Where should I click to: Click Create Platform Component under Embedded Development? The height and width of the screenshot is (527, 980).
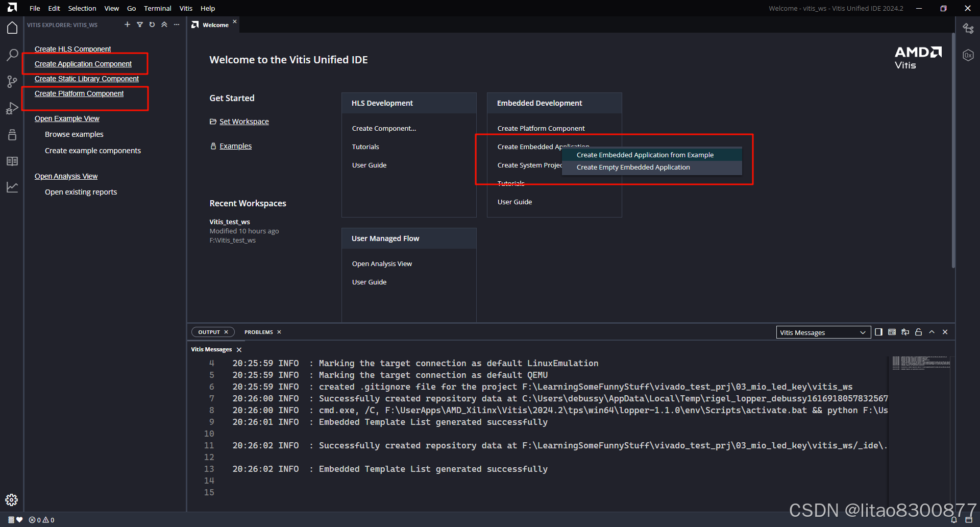[x=541, y=128]
